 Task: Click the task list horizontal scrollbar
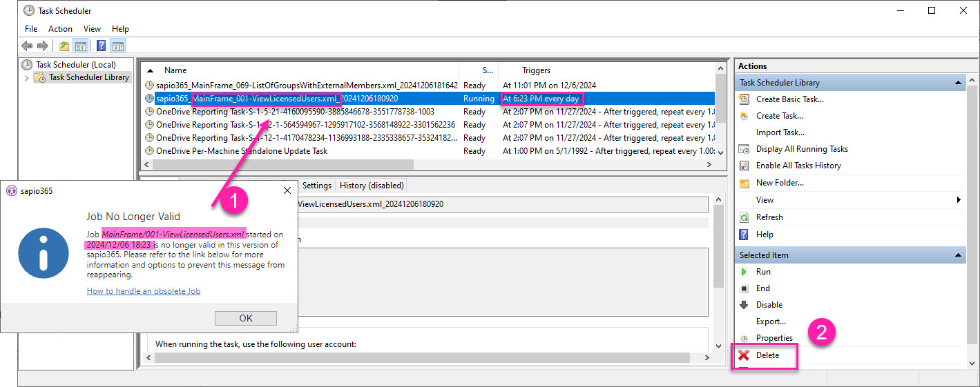[x=283, y=165]
